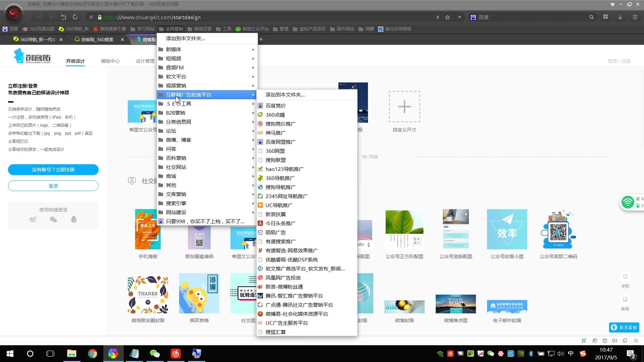Open 公众号封面小图 template thumbnail
Screen dimensions: 644x362
507,229
